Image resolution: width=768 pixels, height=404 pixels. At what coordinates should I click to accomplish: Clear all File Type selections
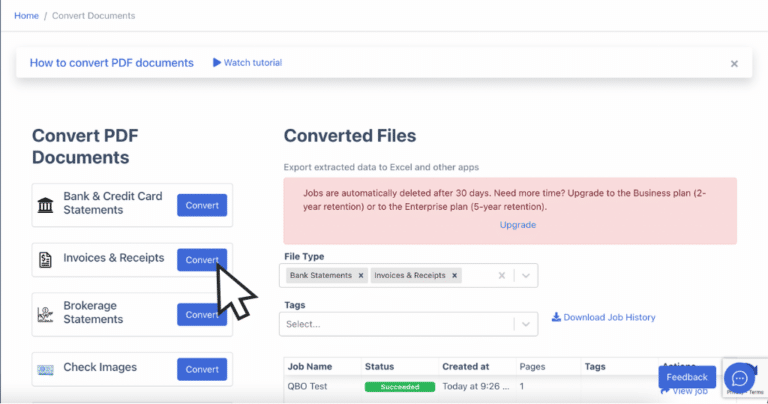pos(502,275)
